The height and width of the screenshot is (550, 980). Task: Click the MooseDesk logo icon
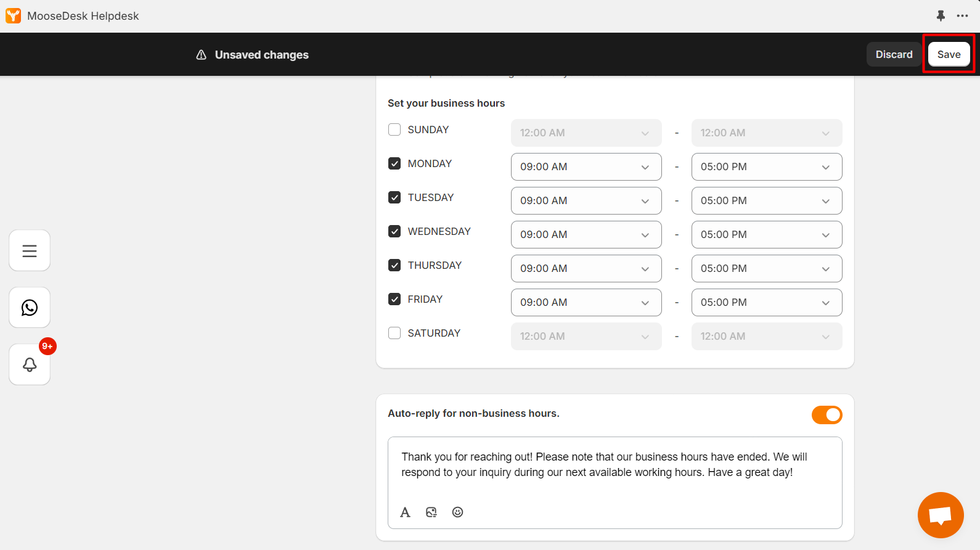pos(13,15)
